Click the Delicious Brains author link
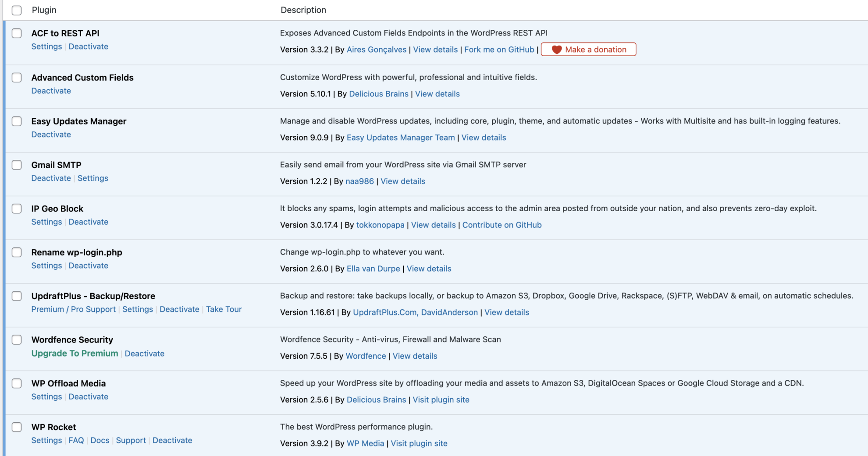This screenshot has width=868, height=456. 379,94
